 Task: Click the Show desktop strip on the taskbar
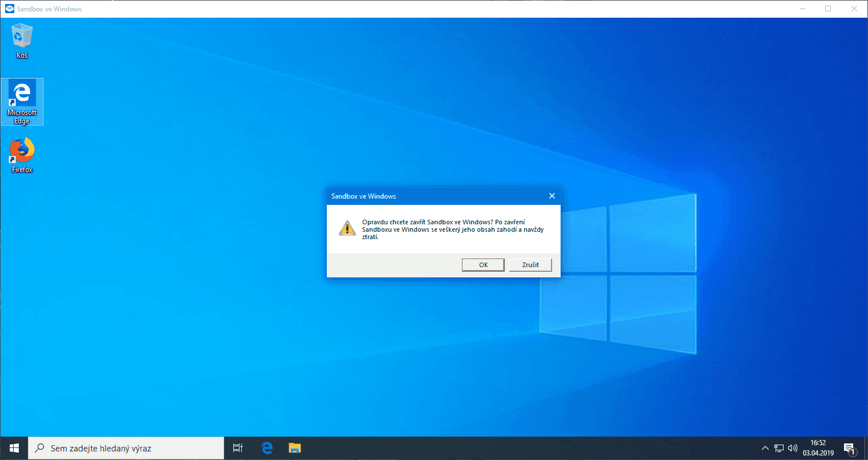pyautogui.click(x=866, y=448)
